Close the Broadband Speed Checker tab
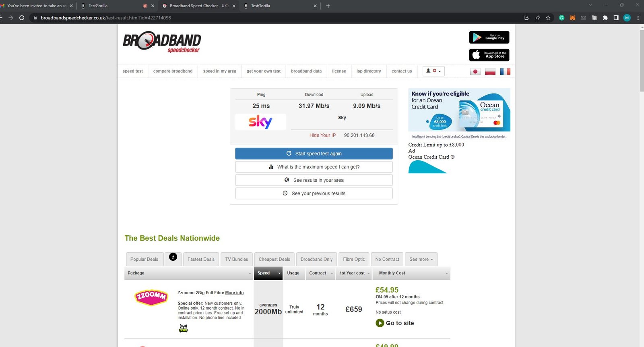The height and width of the screenshot is (347, 644). point(234,6)
